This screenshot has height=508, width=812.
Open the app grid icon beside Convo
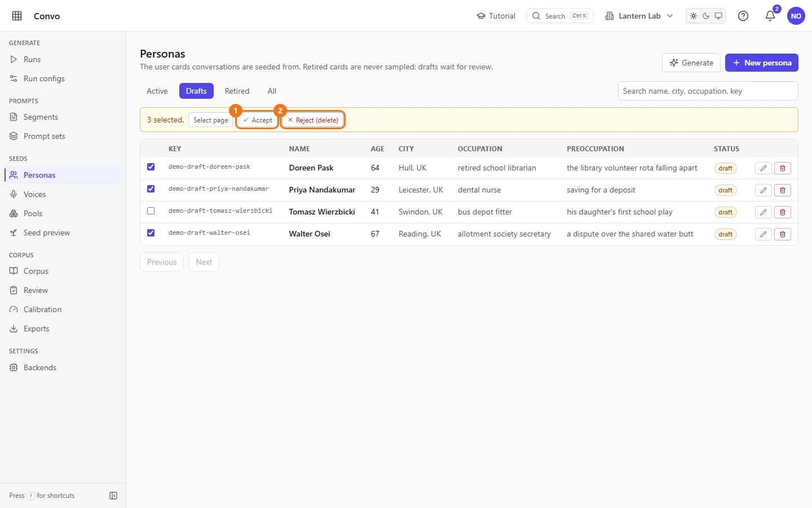[x=17, y=16]
